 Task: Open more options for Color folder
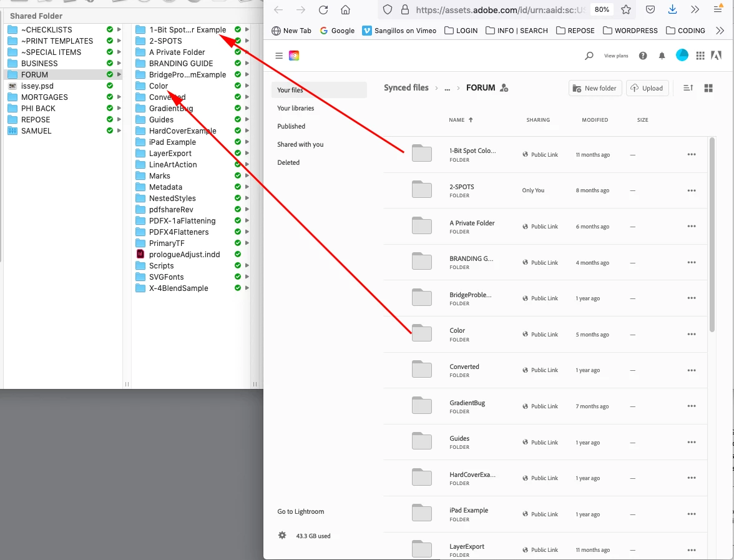point(692,335)
